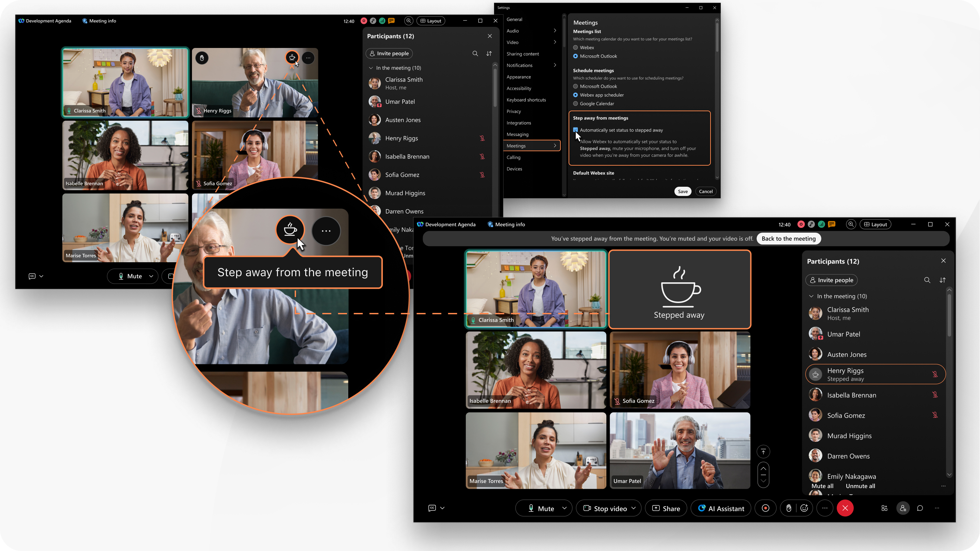Select Microsoft Outlook meetings list radio button

[575, 56]
